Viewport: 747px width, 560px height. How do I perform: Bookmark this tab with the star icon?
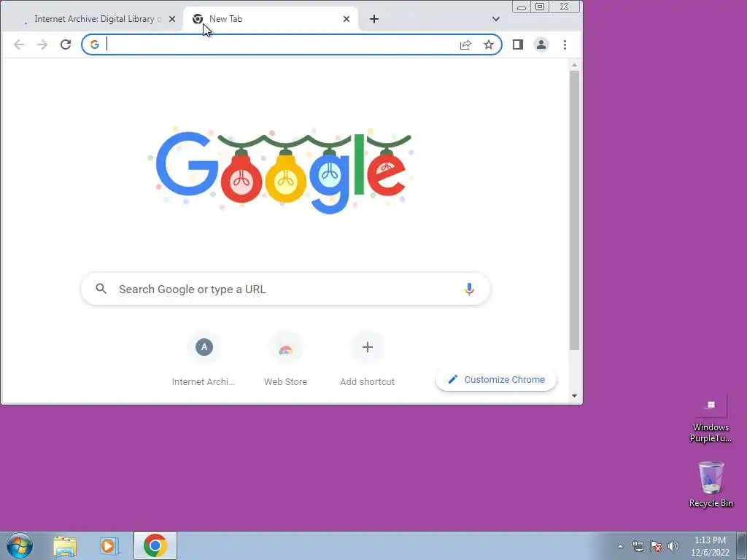click(x=489, y=44)
